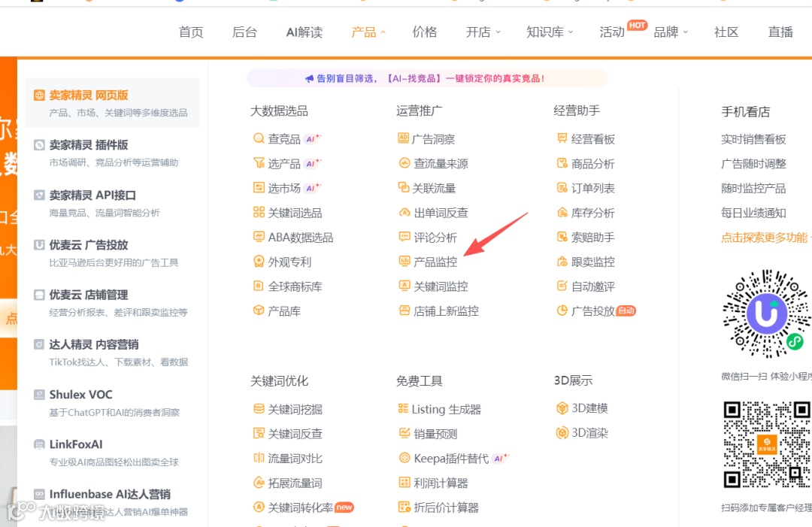This screenshot has width=812, height=527.
Task: Select LinkFoxAI in the sidebar
Action: [x=112, y=453]
